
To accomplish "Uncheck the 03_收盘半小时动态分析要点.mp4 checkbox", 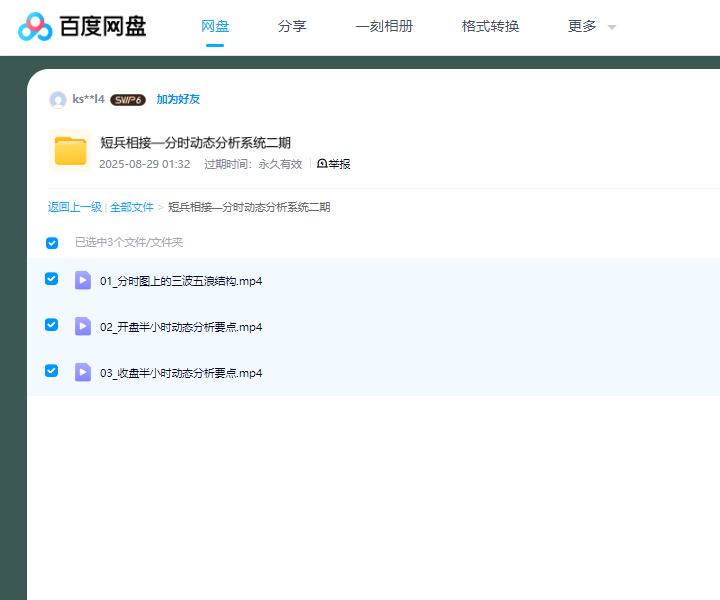I will click(52, 371).
